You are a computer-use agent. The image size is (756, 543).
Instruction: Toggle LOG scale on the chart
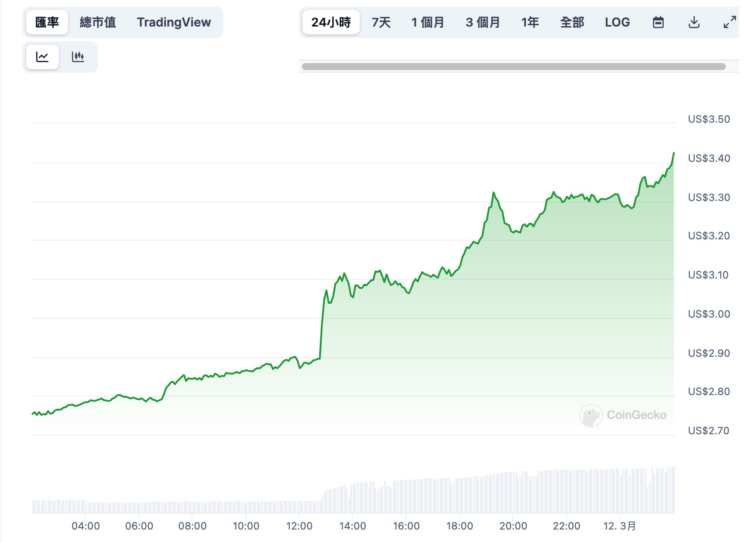click(x=617, y=22)
